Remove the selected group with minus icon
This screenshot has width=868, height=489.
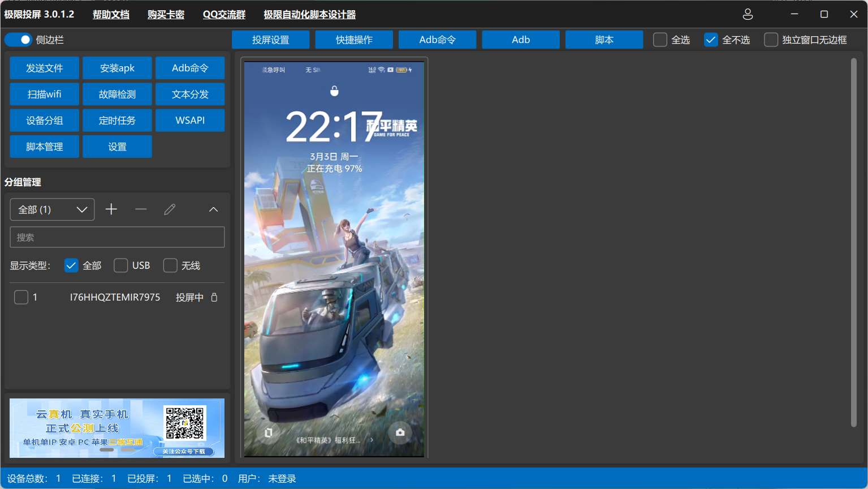pyautogui.click(x=141, y=209)
